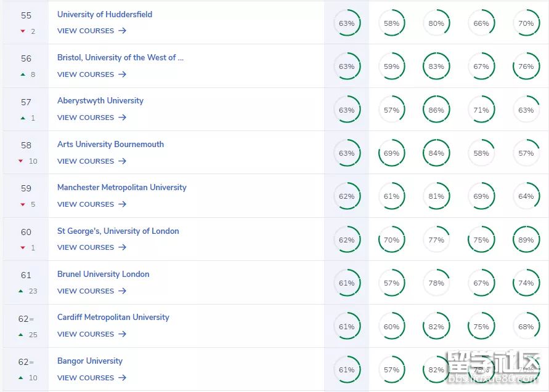
Task: Open University of Huddersfield page
Action: (x=105, y=14)
